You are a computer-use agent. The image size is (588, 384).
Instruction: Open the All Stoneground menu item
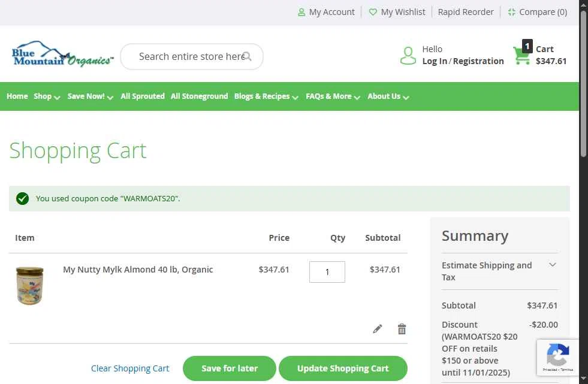[199, 96]
